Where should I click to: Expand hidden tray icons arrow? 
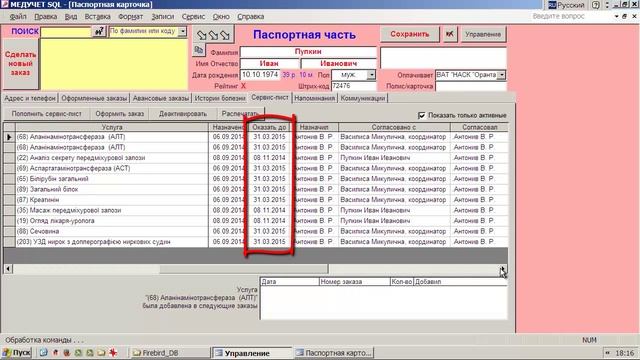[x=607, y=353]
